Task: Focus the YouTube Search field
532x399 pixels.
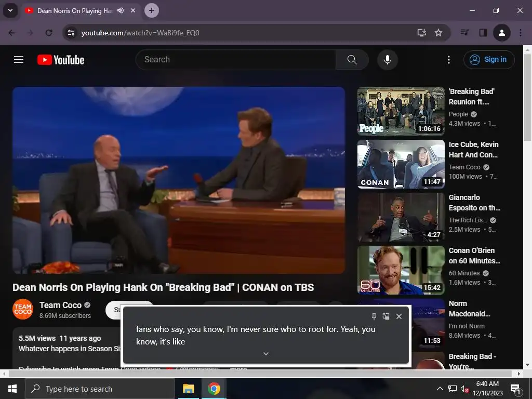Action: tap(236, 60)
